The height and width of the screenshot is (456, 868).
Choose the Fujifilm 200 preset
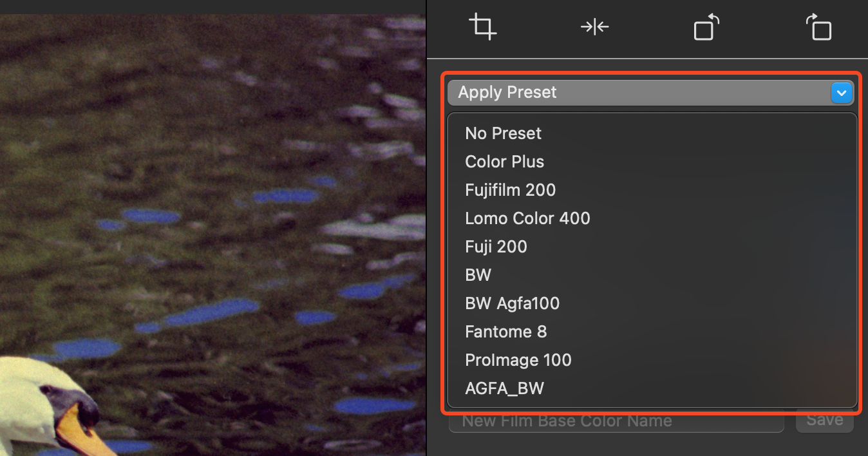click(510, 189)
